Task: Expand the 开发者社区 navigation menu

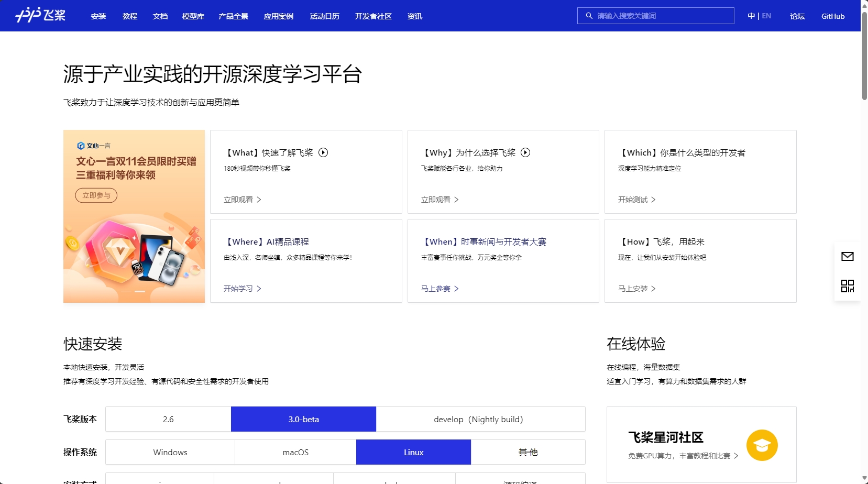Action: click(x=373, y=16)
